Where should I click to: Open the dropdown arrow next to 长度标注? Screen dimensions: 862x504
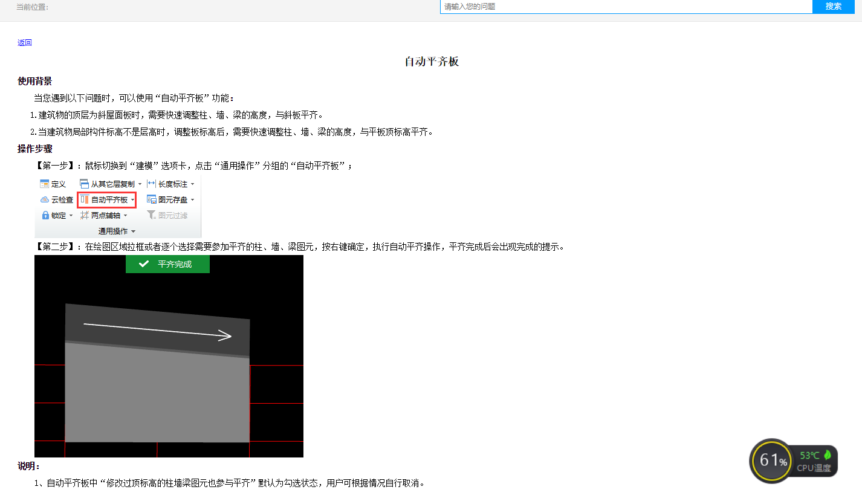(x=193, y=184)
